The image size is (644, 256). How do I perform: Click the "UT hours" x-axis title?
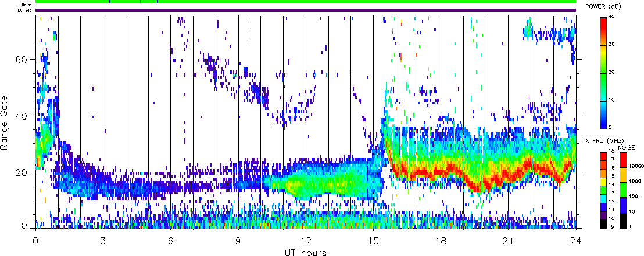[x=306, y=252]
